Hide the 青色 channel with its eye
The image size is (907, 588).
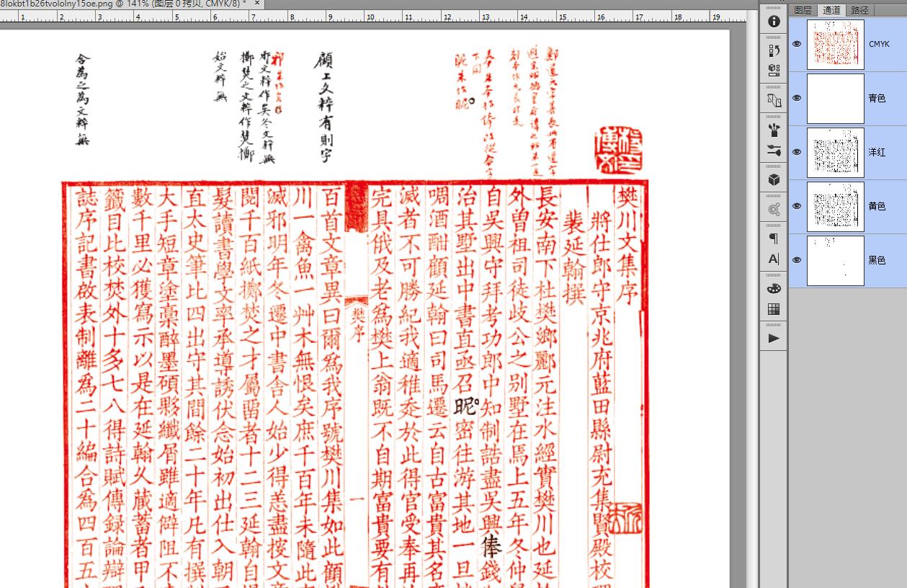[797, 98]
